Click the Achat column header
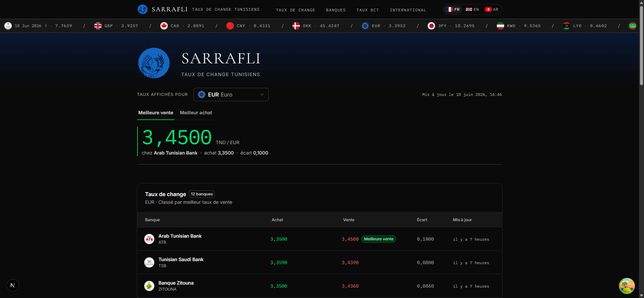 (x=277, y=220)
